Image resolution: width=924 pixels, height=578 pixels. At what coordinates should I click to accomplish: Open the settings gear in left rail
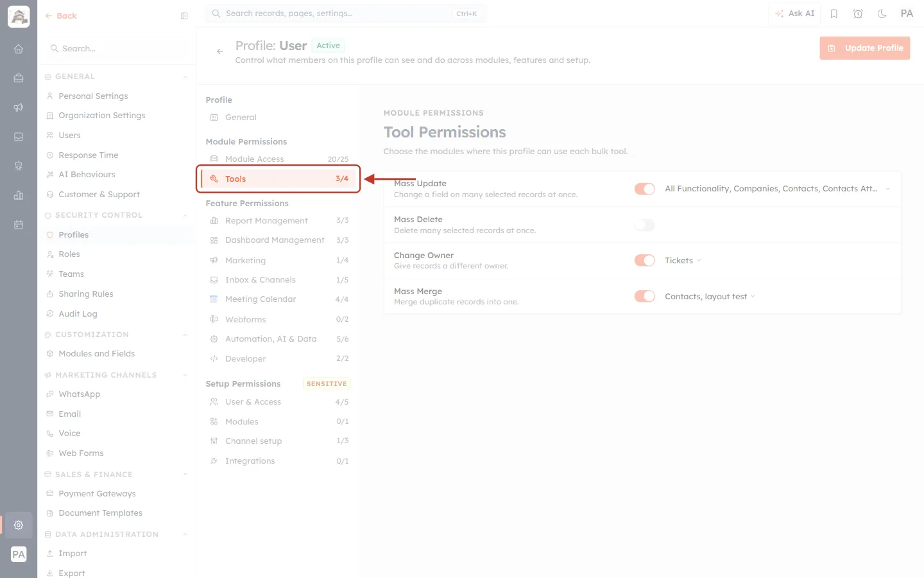[19, 525]
